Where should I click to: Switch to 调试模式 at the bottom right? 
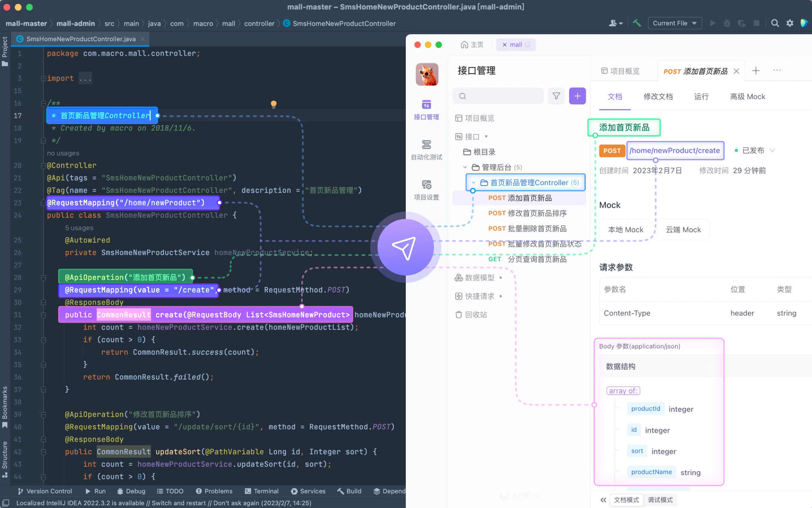coord(660,500)
